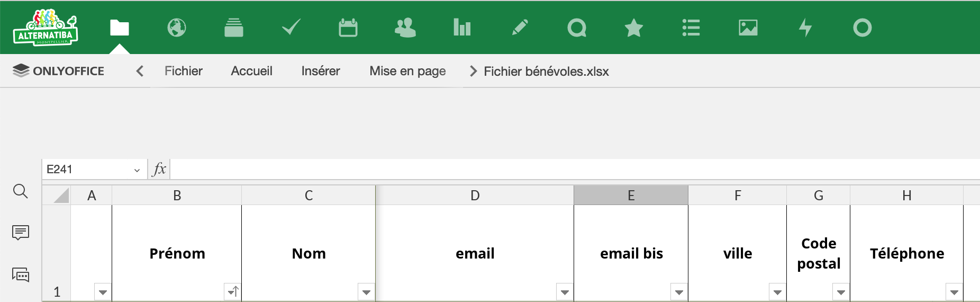This screenshot has width=980, height=302.
Task: Open the folder files icon in top bar
Action: pos(120,28)
